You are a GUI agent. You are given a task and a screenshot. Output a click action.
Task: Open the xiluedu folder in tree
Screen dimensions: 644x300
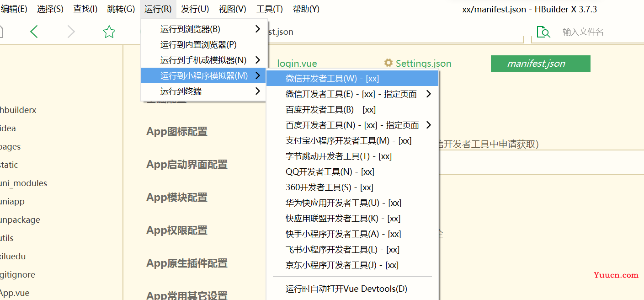click(13, 257)
